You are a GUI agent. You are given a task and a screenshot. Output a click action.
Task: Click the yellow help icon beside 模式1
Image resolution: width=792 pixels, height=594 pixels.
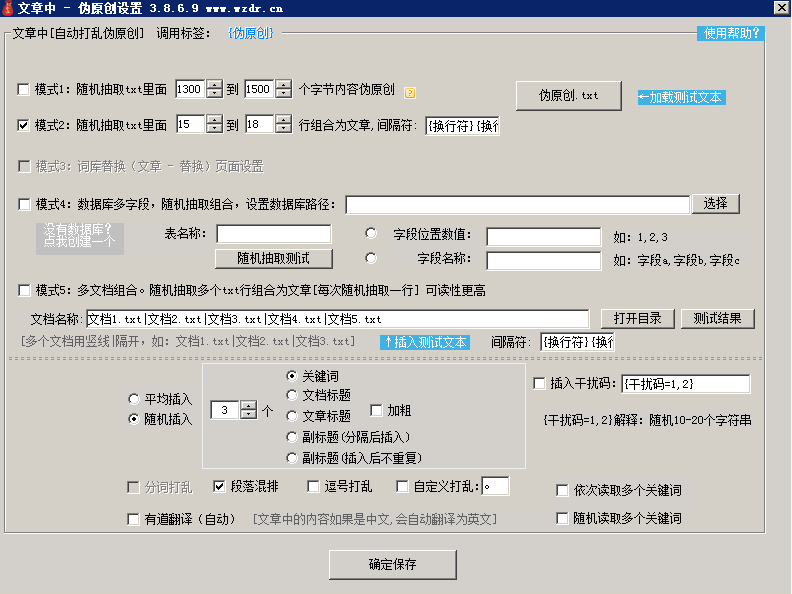[x=410, y=93]
